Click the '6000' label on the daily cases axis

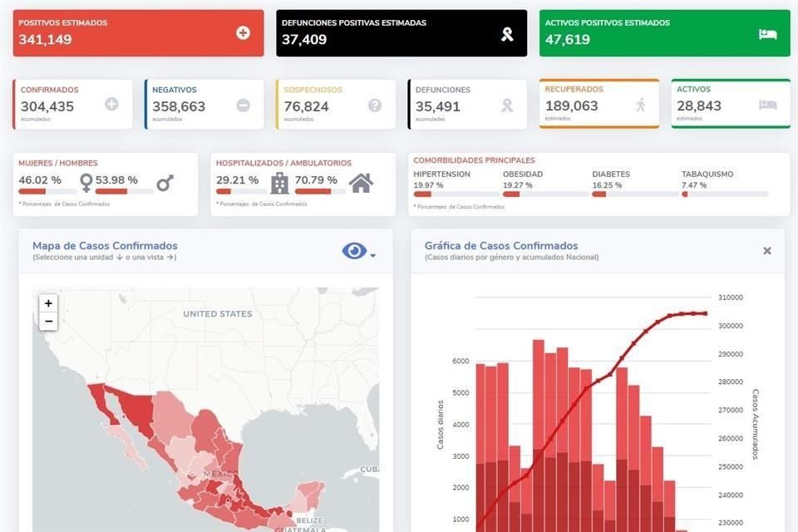(461, 361)
